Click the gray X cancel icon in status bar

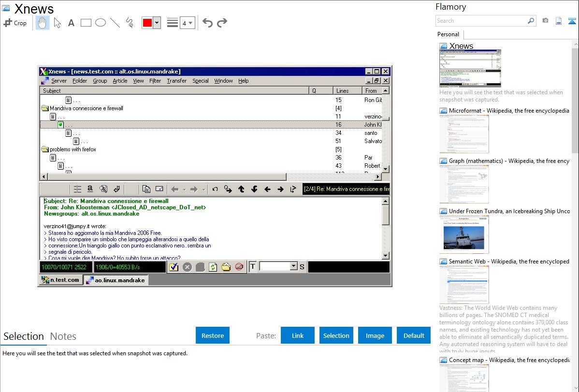tap(187, 267)
